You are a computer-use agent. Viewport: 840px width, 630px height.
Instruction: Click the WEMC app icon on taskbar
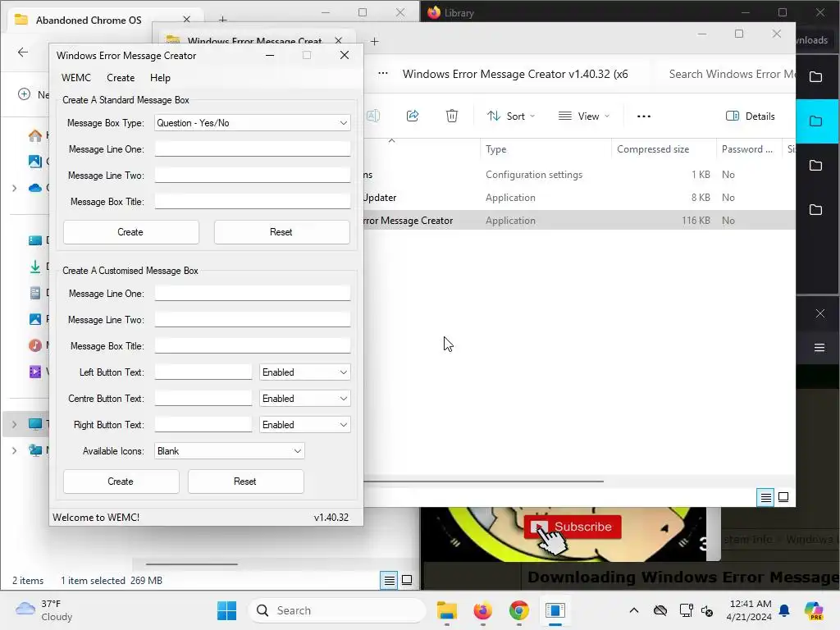click(x=555, y=610)
